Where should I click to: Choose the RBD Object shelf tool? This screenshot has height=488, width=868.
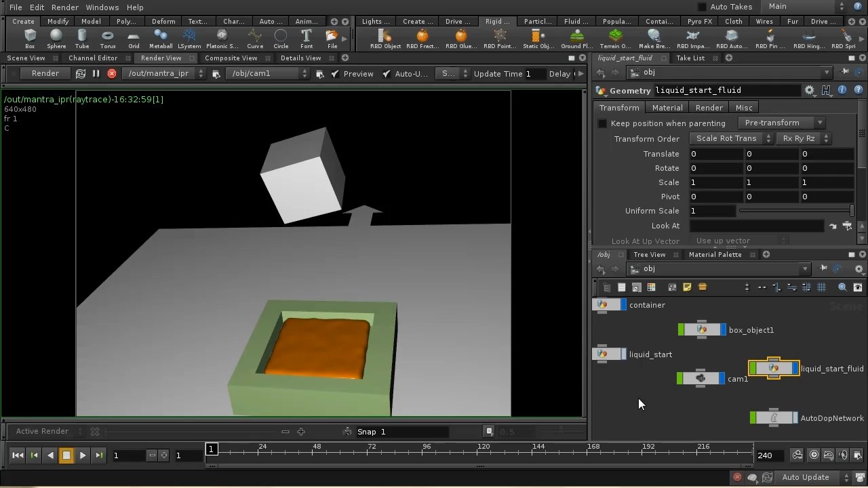[384, 39]
